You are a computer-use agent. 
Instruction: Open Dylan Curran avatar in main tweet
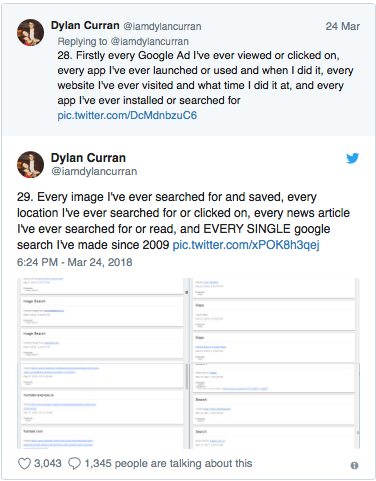coord(30,164)
